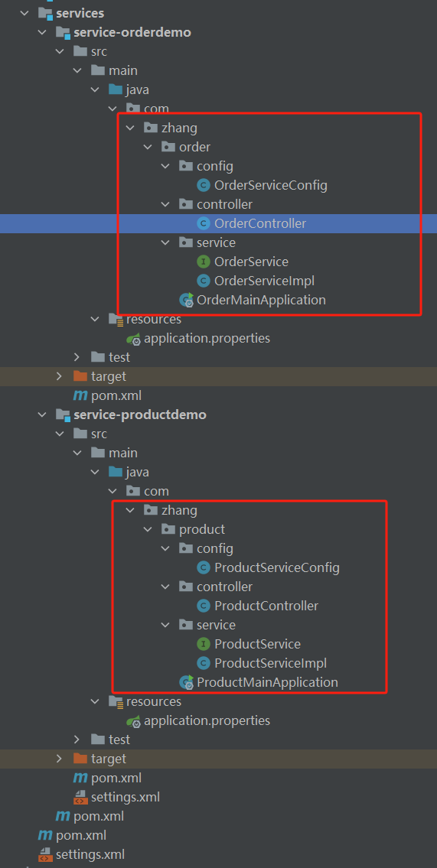Click the ProductService interface icon
437x868 pixels.
click(204, 645)
